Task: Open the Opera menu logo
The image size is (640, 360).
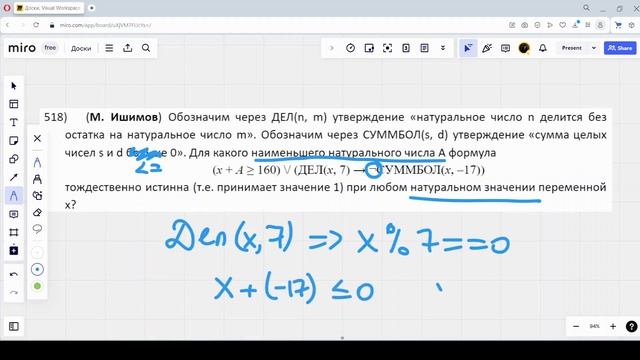Action: click(x=7, y=8)
